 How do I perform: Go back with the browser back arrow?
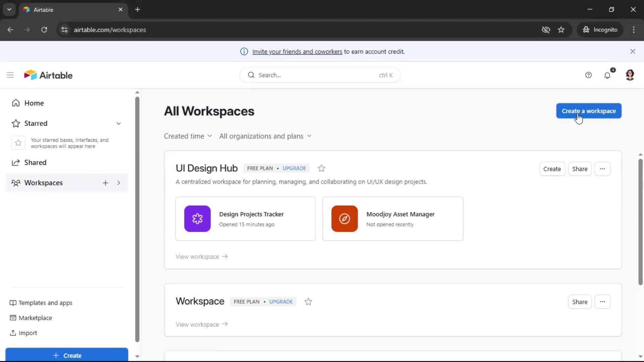10,30
